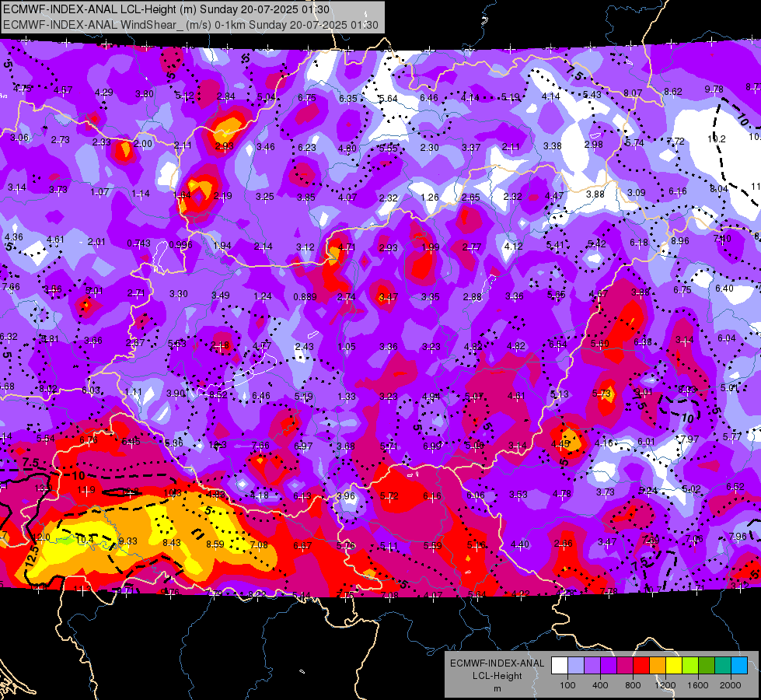Screen dimensions: 761x700
Task: Click the orange legend swatch
Action: click(658, 666)
